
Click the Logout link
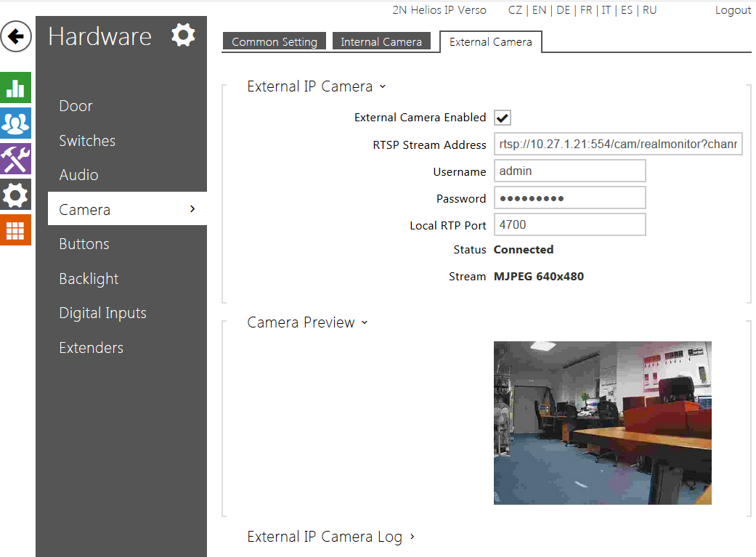click(733, 10)
